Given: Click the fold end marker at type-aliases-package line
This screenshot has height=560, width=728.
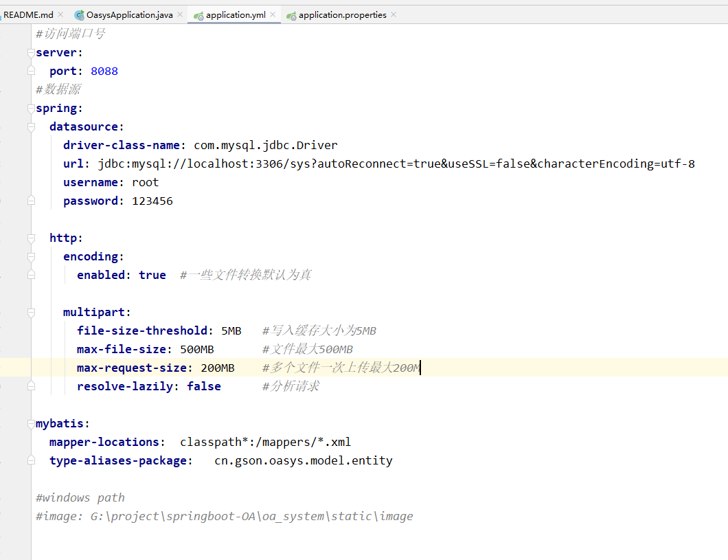Looking at the screenshot, I should tap(31, 460).
